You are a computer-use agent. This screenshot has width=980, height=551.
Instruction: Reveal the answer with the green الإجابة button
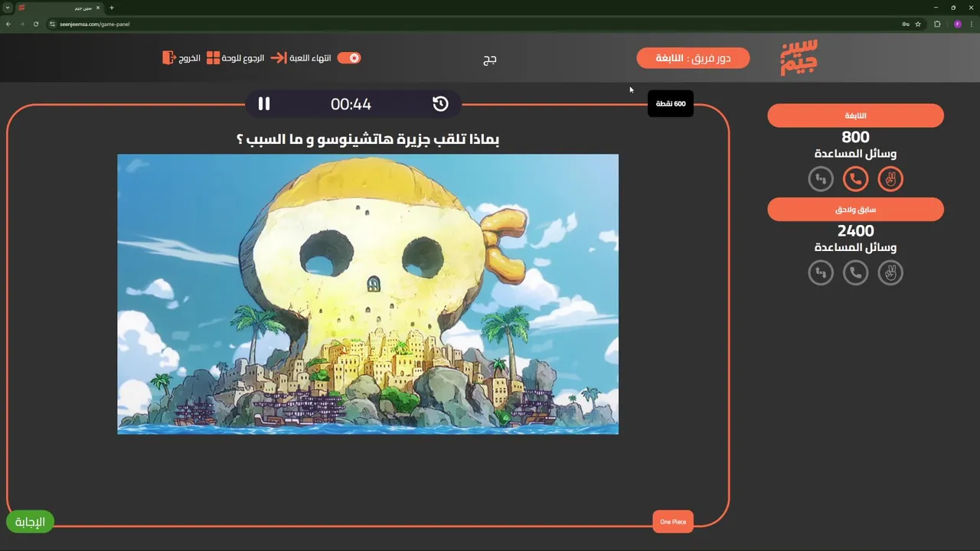pos(30,523)
